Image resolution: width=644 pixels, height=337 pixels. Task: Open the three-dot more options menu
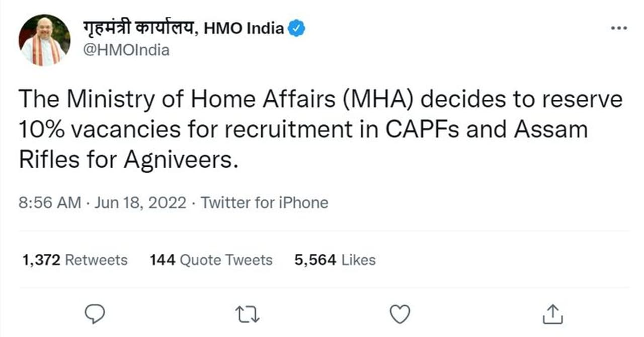point(618,28)
